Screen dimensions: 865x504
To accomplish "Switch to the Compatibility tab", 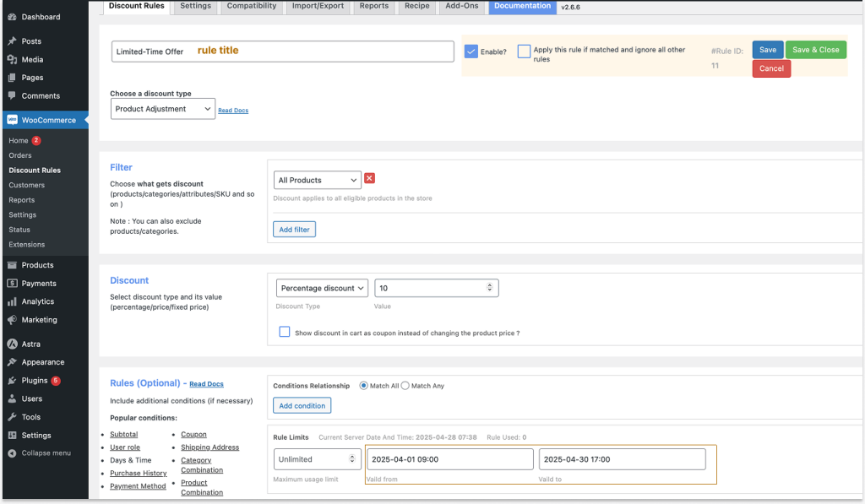I will pyautogui.click(x=252, y=6).
